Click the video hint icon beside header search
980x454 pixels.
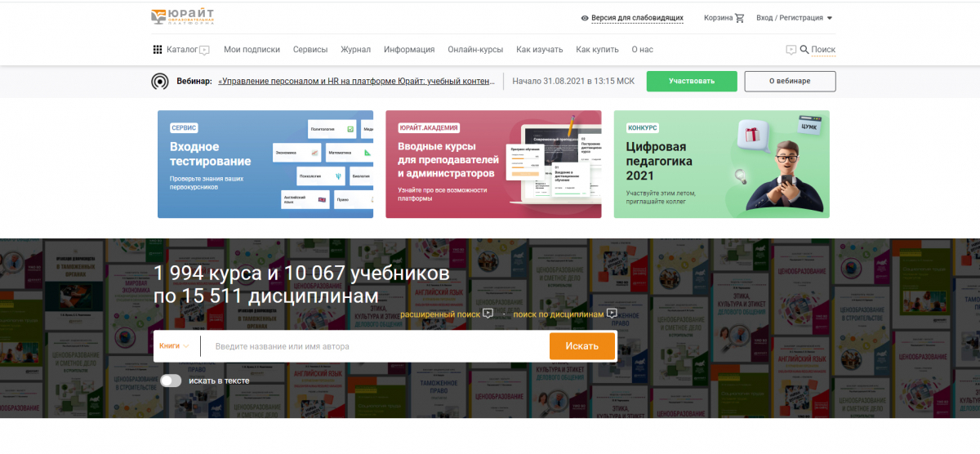coord(791,50)
